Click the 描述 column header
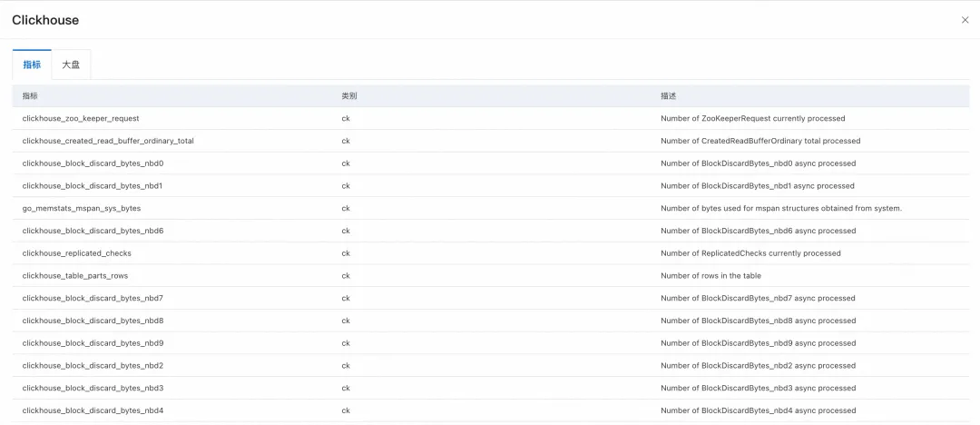This screenshot has height=425, width=980. pyautogui.click(x=668, y=95)
